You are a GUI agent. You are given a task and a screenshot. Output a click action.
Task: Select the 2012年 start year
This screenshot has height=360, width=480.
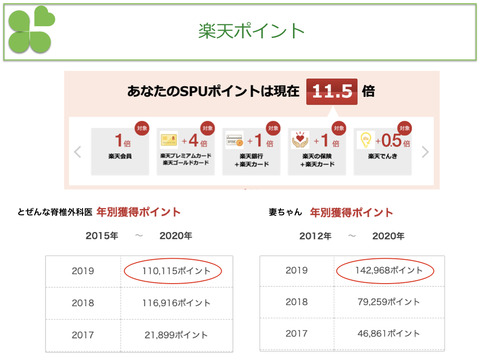(315, 236)
